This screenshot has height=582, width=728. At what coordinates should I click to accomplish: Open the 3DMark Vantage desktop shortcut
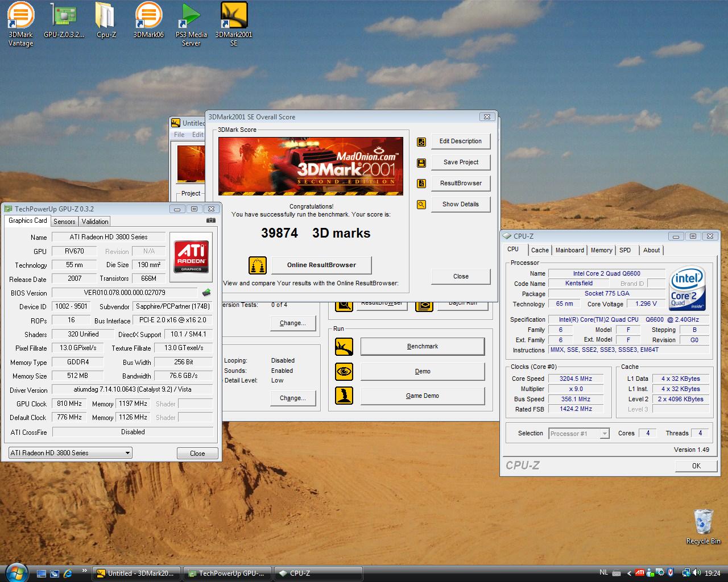pos(20,24)
